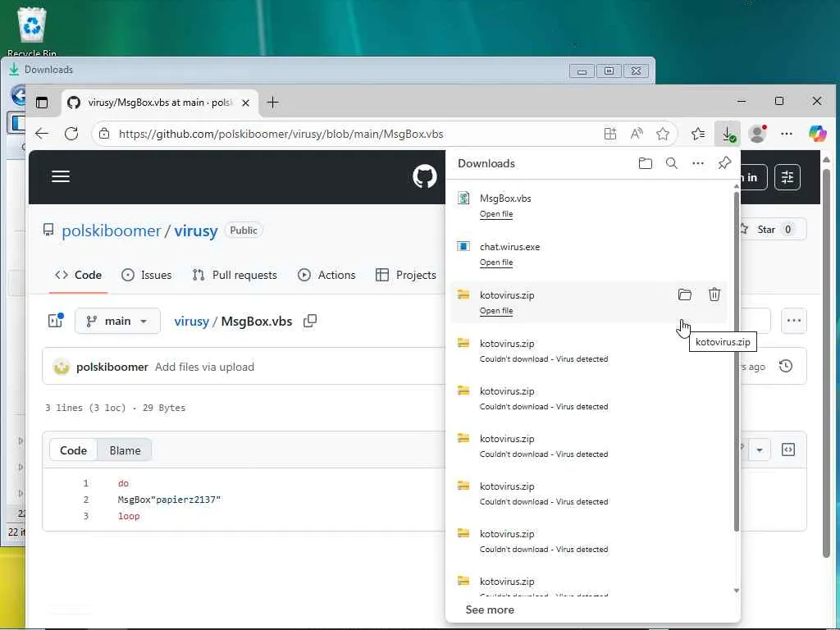Delete kotovirus.zip download with trash icon
Viewport: 840px width, 630px height.
tap(714, 294)
